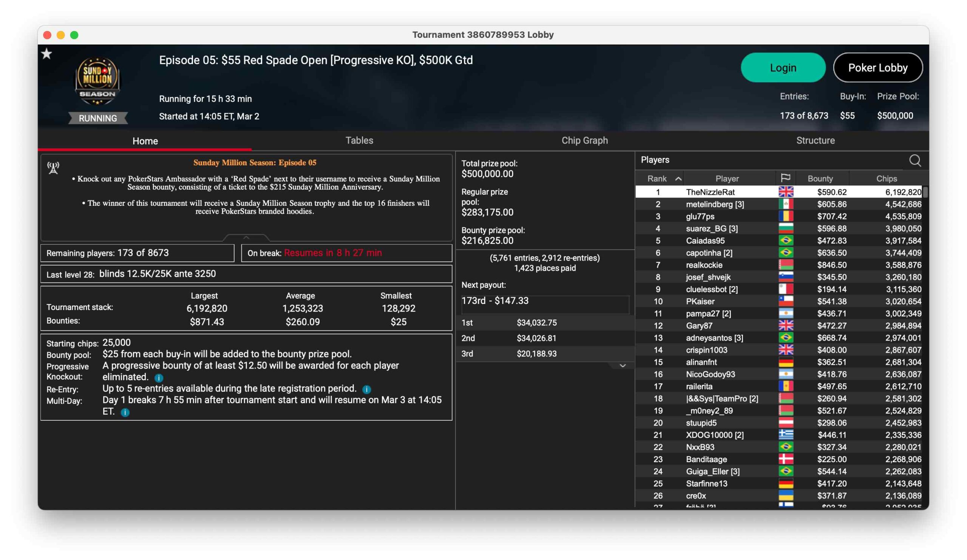Click PKaiser's Chile flag
This screenshot has width=967, height=560.
pos(785,301)
